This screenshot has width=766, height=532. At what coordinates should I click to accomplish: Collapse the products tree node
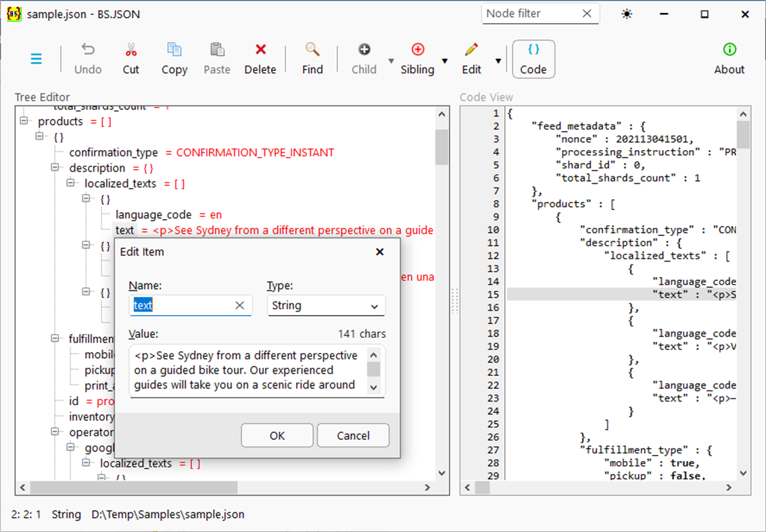(x=24, y=120)
